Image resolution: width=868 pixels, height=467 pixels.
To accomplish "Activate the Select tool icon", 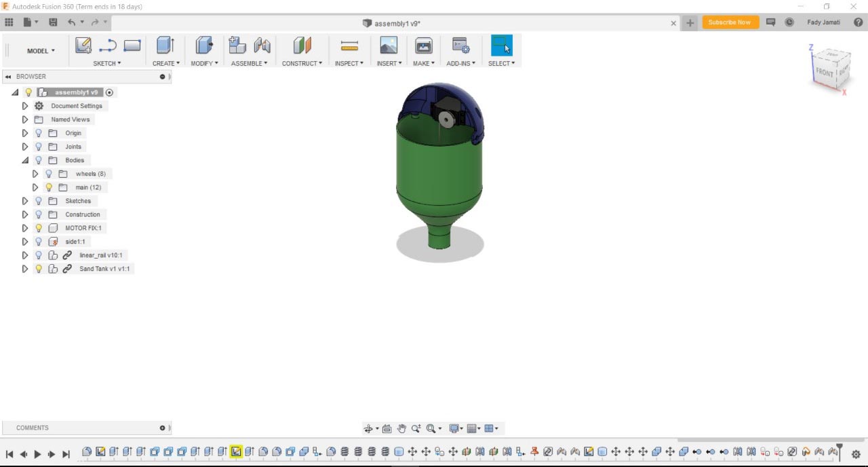I will (x=502, y=45).
